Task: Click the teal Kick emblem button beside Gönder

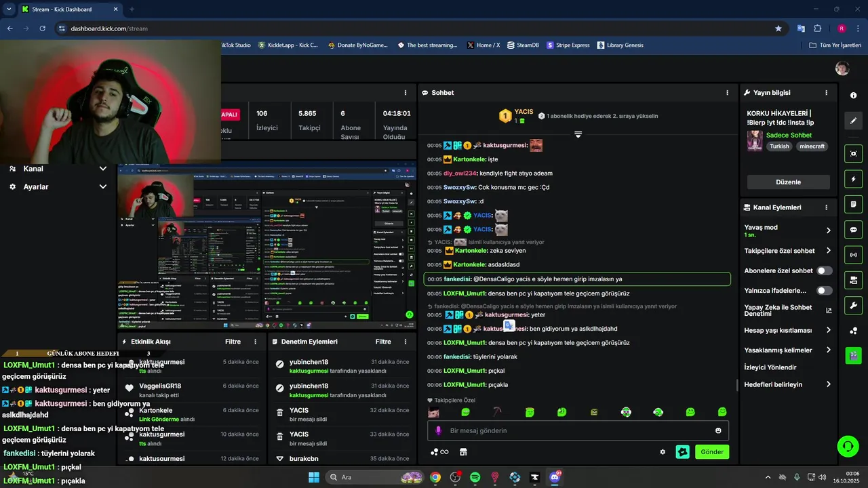Action: (x=683, y=452)
